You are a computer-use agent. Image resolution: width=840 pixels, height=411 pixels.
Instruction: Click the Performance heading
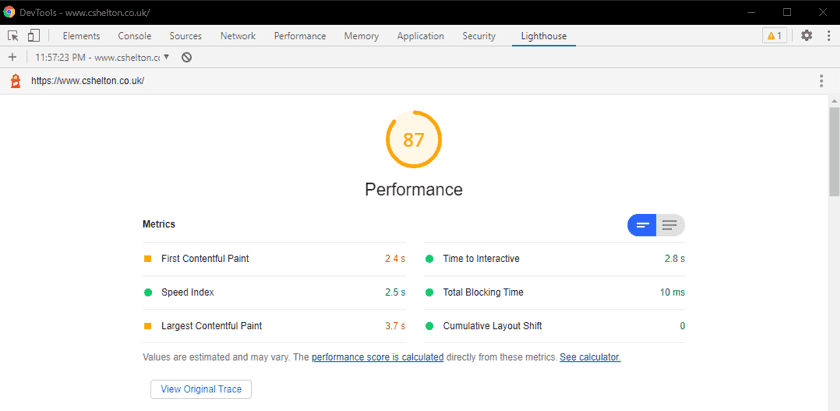[x=414, y=189]
